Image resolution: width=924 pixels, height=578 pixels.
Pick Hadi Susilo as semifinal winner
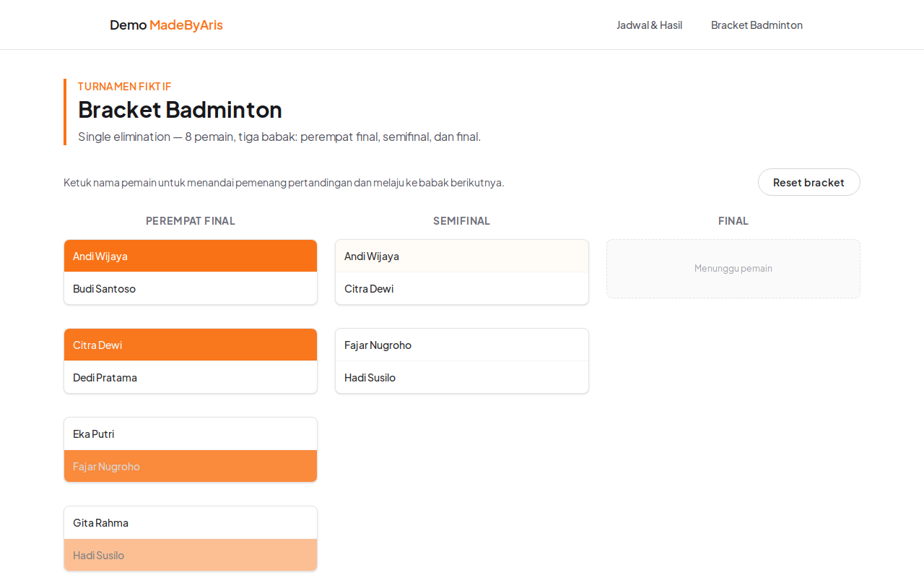(x=462, y=377)
